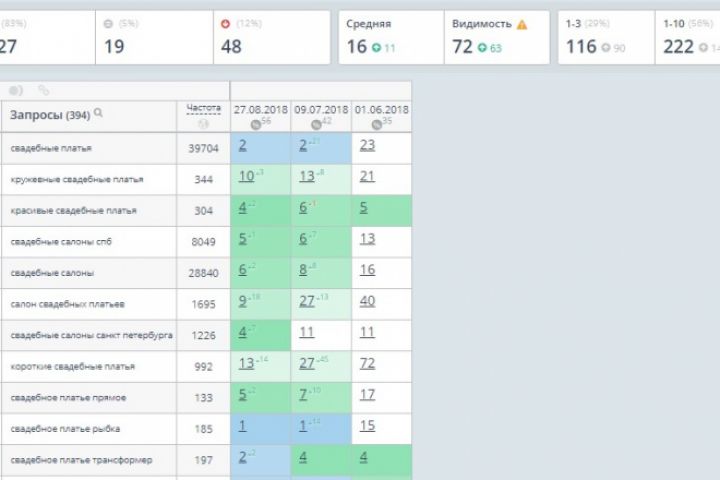Open position 72 link for короткие свадебные платья
Image resolution: width=720 pixels, height=480 pixels.
click(x=367, y=363)
